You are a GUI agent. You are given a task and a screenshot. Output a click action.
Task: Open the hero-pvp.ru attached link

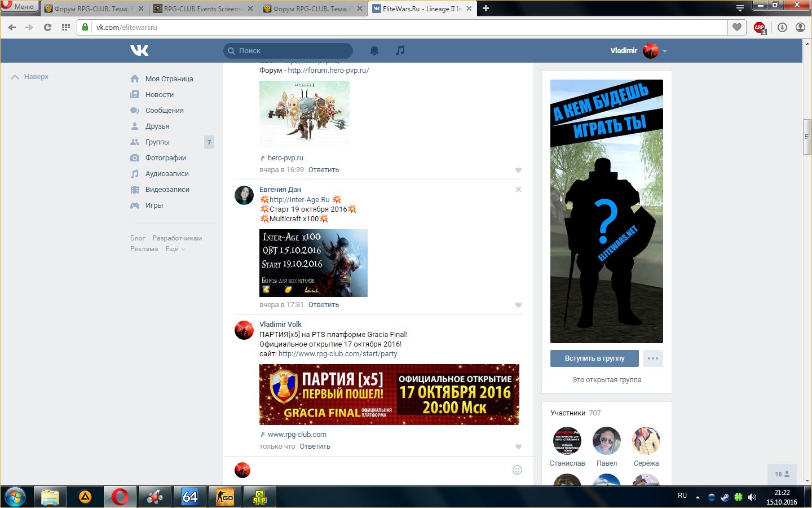(285, 158)
